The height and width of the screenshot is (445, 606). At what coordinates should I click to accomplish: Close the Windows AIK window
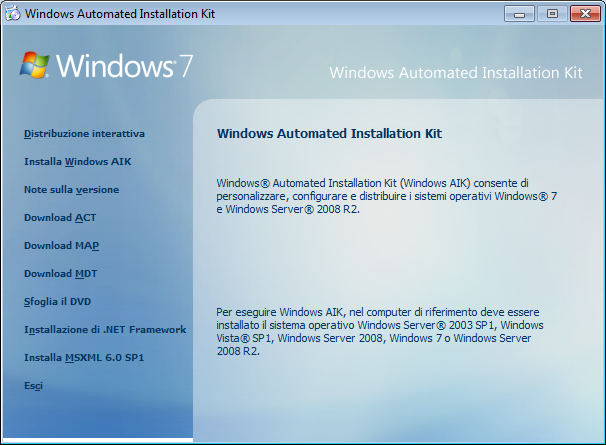pos(585,14)
